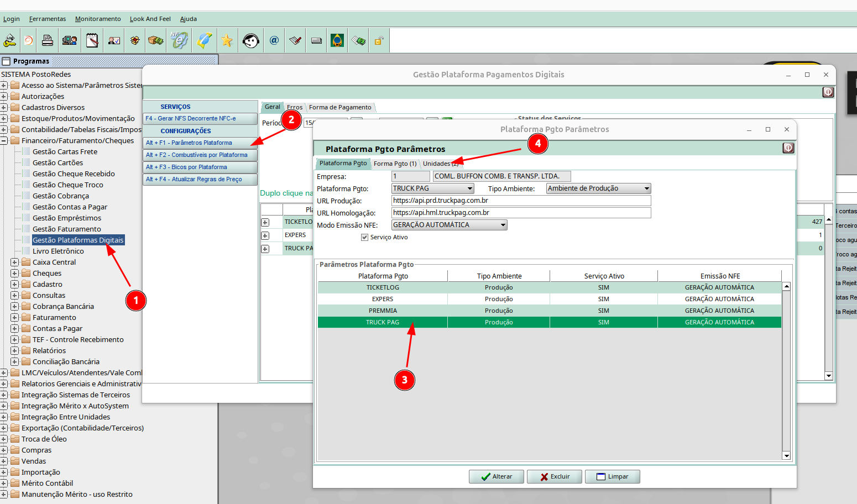Click the padlock icon in toolbar
This screenshot has width=857, height=504.
[379, 40]
